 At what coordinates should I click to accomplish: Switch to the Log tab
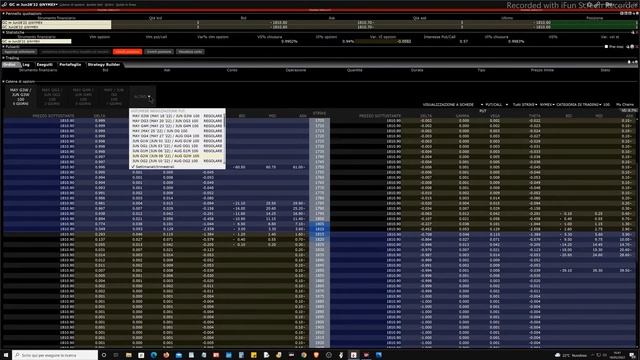(27, 64)
